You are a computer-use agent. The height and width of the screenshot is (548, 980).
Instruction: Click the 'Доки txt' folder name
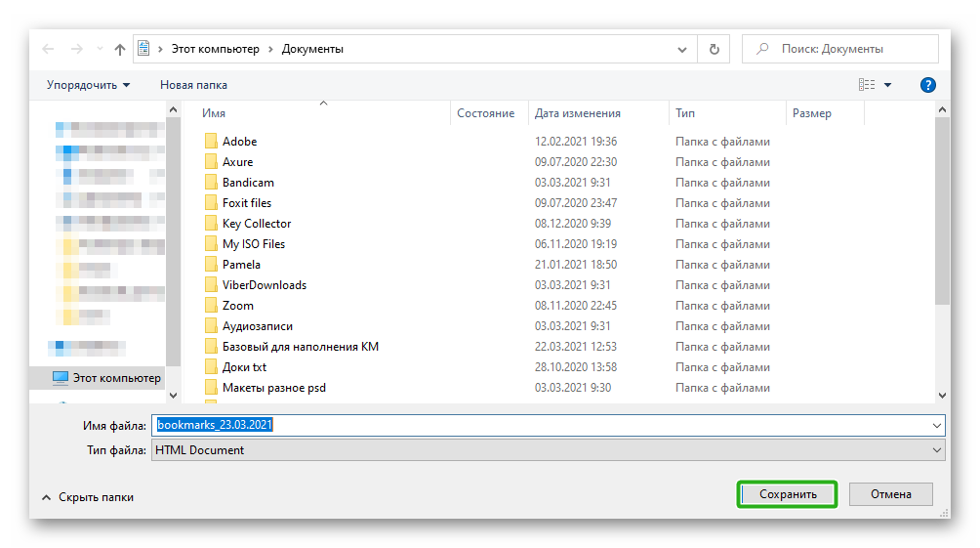(244, 367)
